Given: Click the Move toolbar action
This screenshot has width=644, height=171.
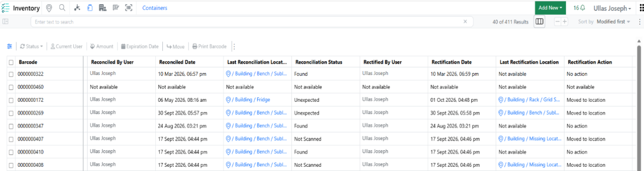Looking at the screenshot, I should [x=176, y=46].
